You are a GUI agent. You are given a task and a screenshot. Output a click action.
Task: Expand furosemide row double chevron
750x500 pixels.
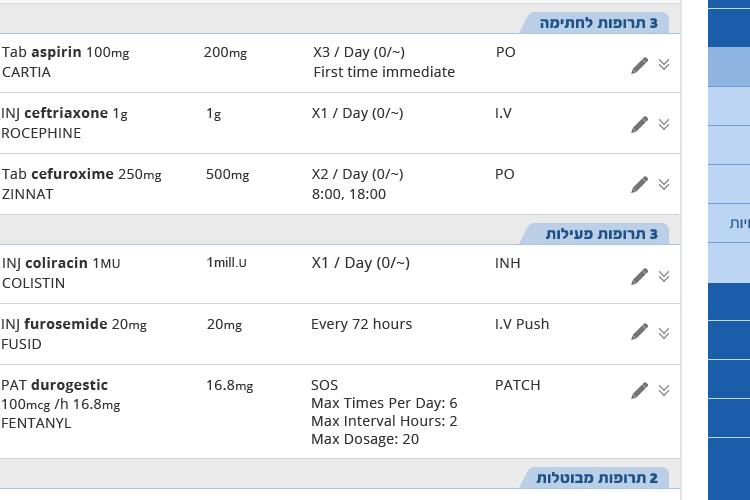coord(664,333)
